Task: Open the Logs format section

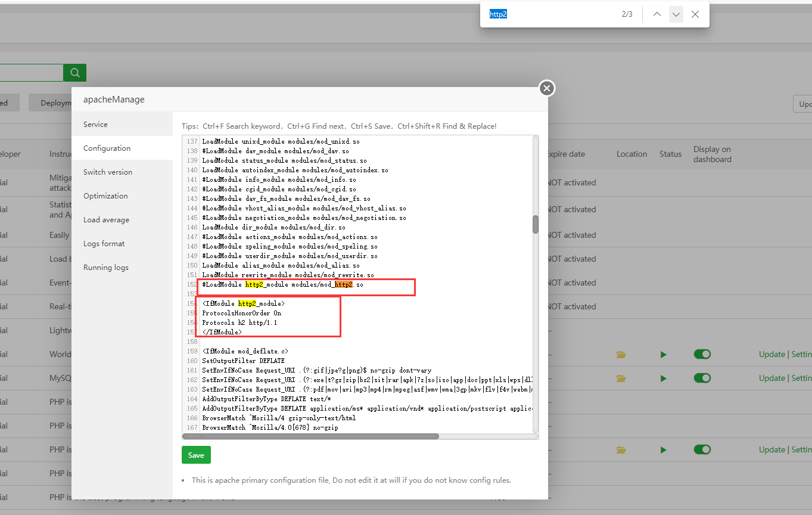Action: (122, 243)
